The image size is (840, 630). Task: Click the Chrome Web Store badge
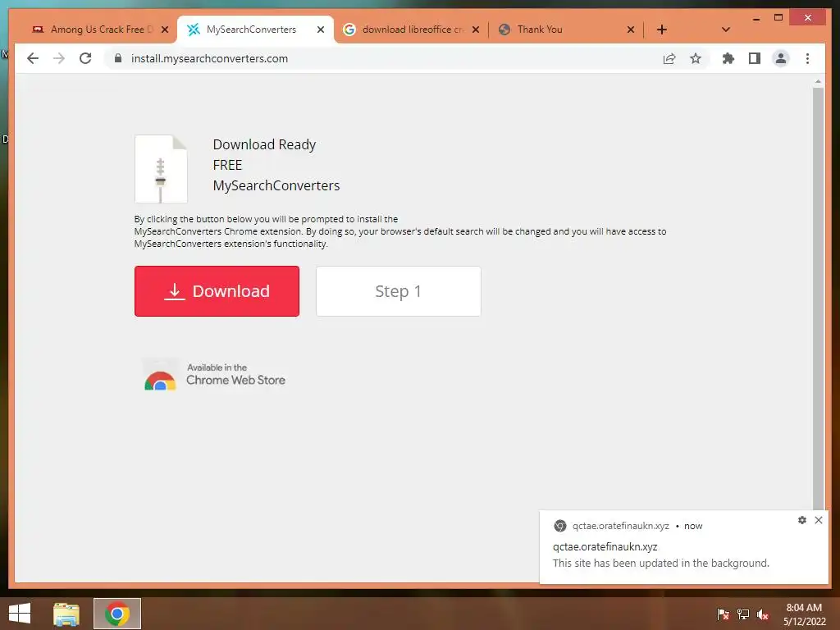click(214, 374)
